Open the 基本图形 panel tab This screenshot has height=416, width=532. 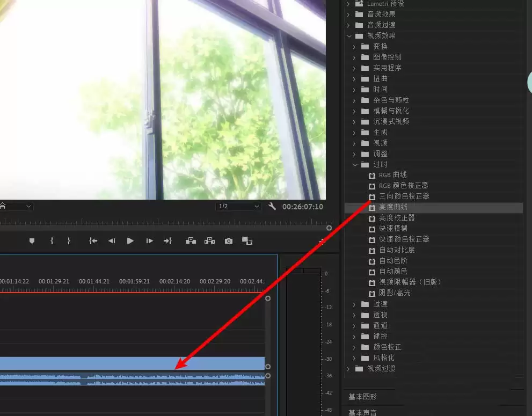pyautogui.click(x=362, y=397)
